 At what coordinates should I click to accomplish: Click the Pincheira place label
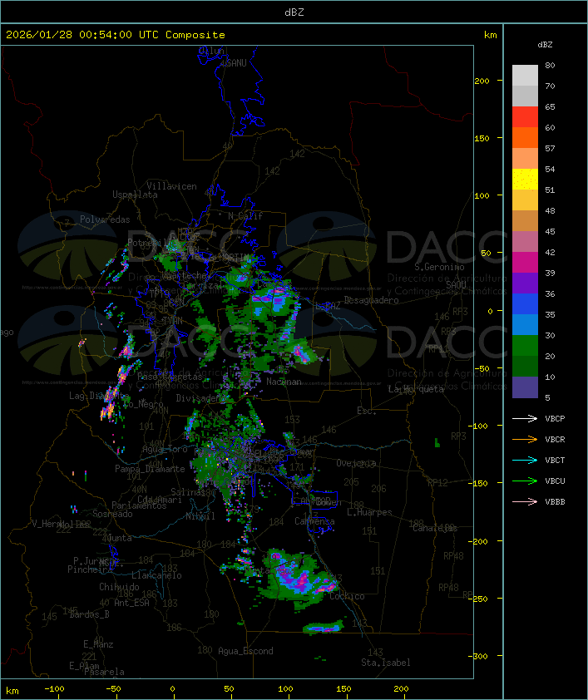90,569
